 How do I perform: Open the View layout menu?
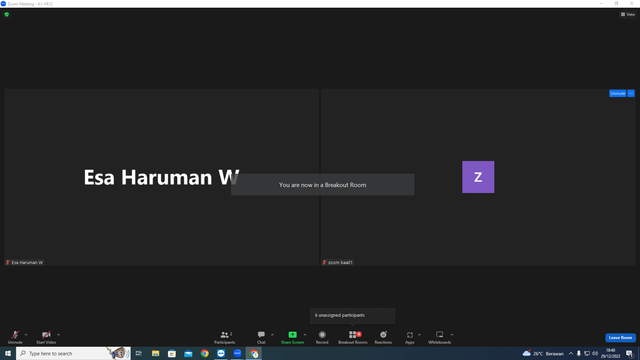628,14
